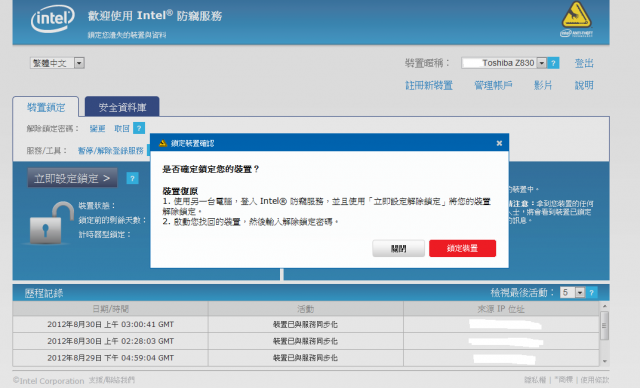This screenshot has width=640, height=388.
Task: Click the 暫停/解除登錄服務 link
Action: (111, 151)
